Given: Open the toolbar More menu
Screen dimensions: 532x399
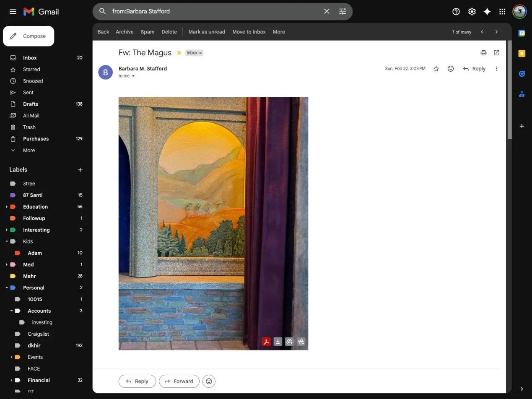Looking at the screenshot, I should (x=279, y=32).
